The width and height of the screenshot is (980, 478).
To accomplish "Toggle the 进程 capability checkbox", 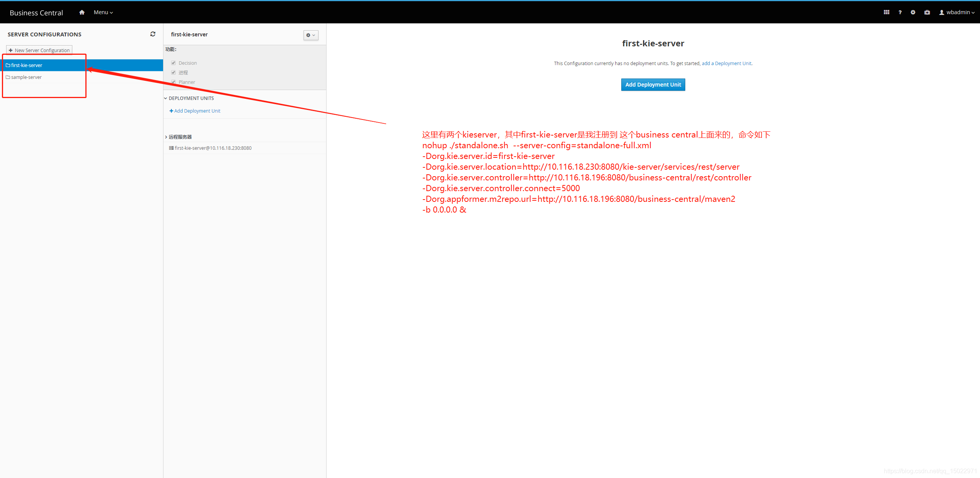I will pyautogui.click(x=173, y=72).
